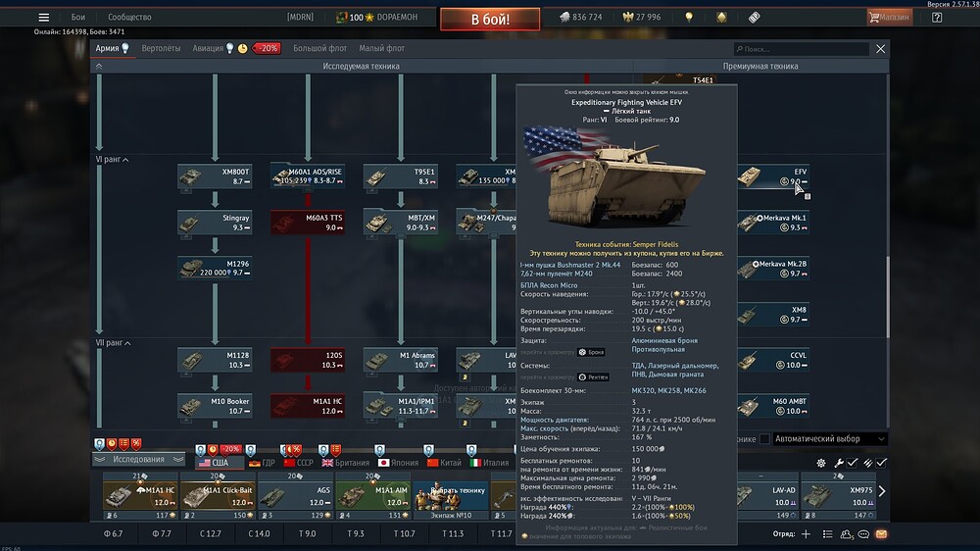Focus the Поиск search field

[x=802, y=49]
